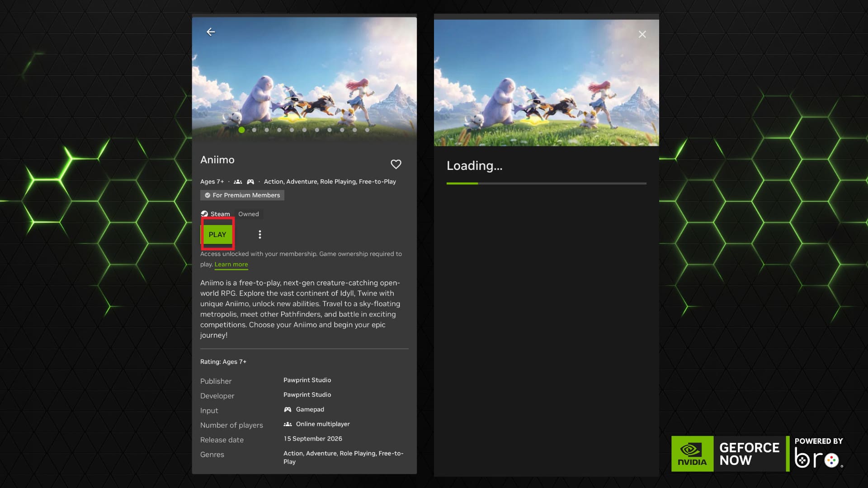This screenshot has width=868, height=488.
Task: Click genres text 'Action, Adventure, Role Playing, Free-to-Play'
Action: click(330, 182)
